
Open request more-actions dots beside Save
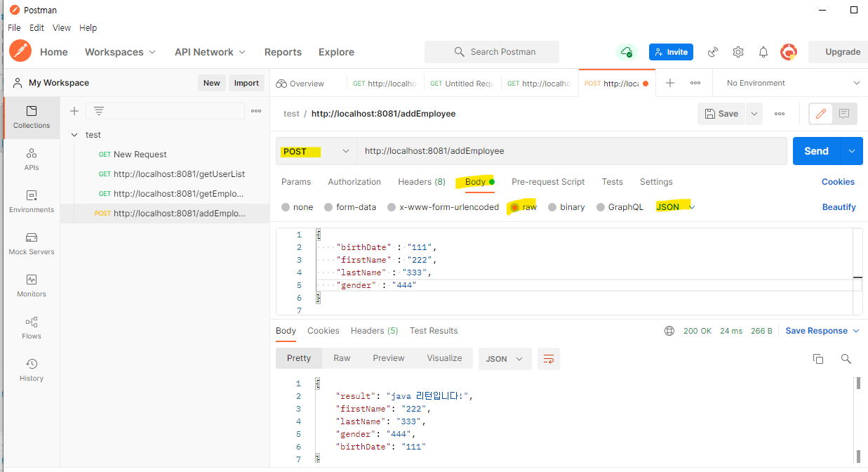pos(780,114)
